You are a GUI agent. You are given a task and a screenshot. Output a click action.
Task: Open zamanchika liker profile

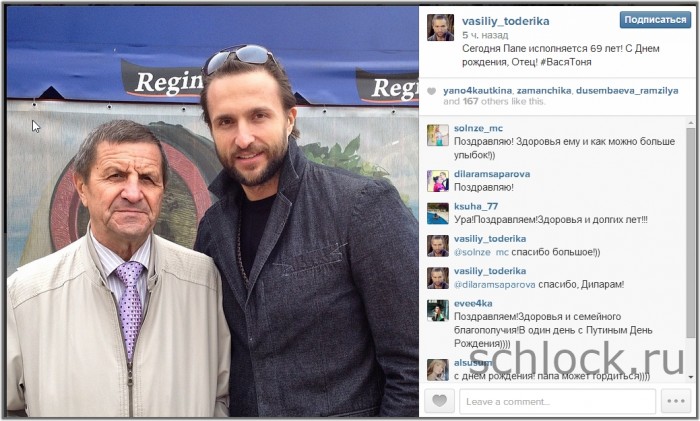[x=544, y=91]
